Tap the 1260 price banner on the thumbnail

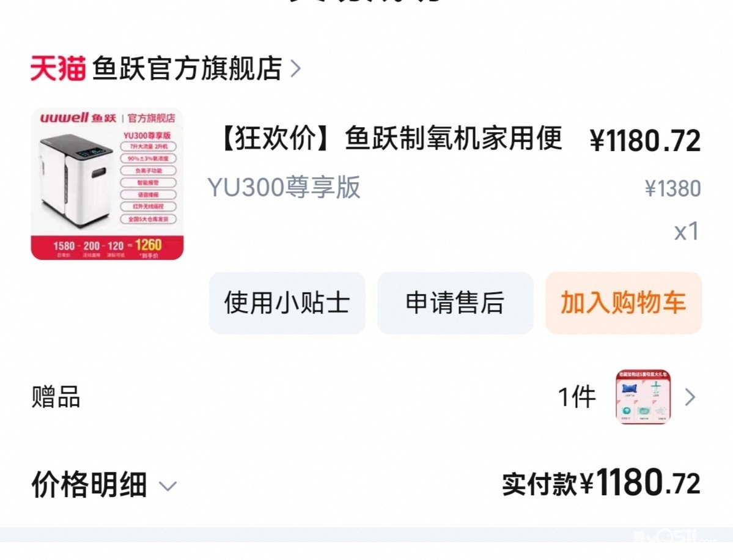pos(148,245)
